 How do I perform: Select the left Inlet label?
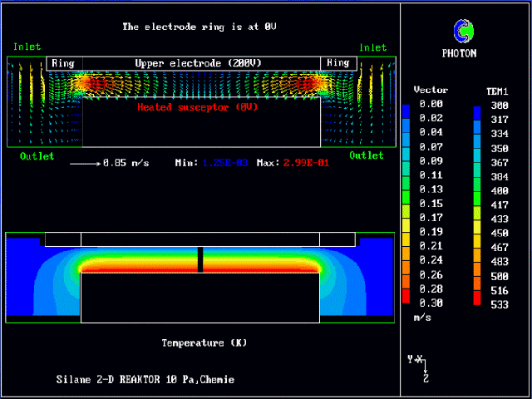[x=27, y=47]
